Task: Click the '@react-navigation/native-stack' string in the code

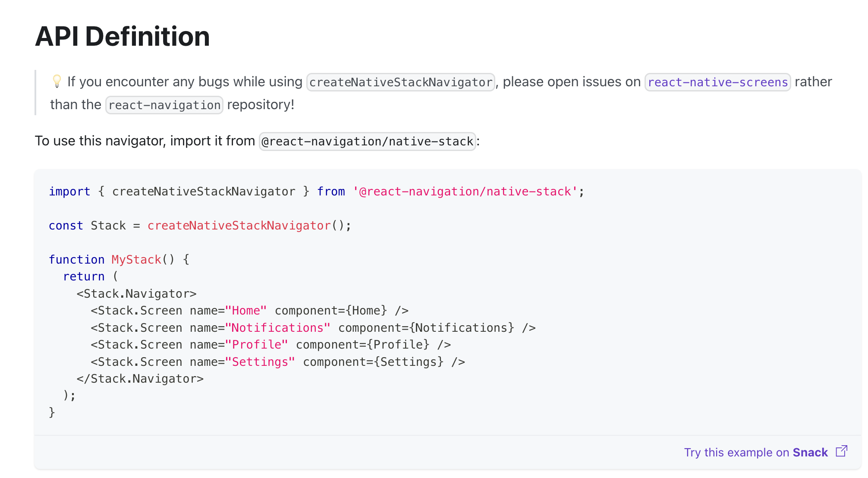Action: [x=465, y=192]
